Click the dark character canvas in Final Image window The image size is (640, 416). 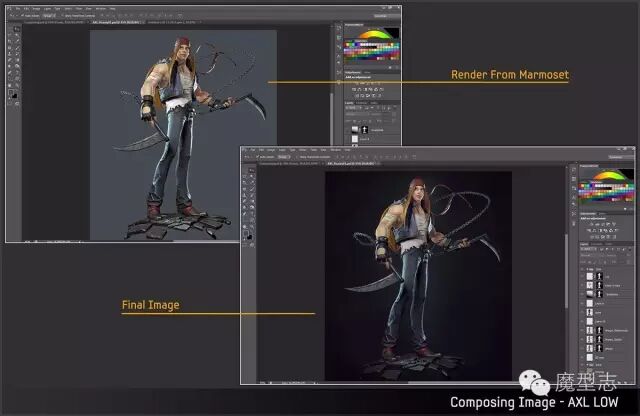click(418, 276)
